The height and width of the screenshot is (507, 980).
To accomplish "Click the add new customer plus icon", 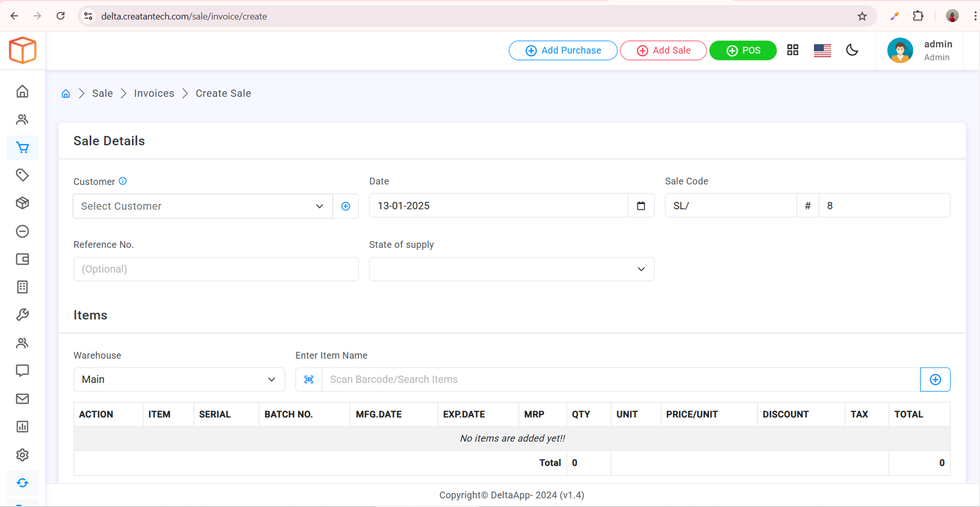I will [345, 206].
